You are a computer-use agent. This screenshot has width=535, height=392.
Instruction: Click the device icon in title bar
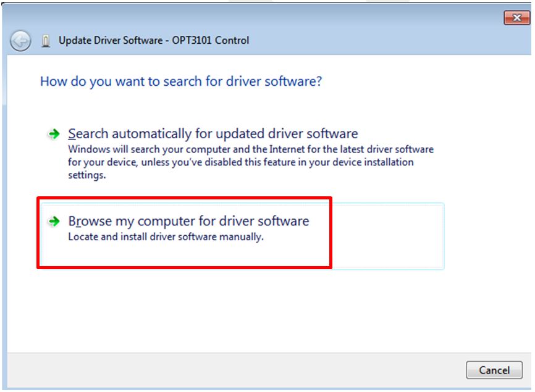coord(45,41)
